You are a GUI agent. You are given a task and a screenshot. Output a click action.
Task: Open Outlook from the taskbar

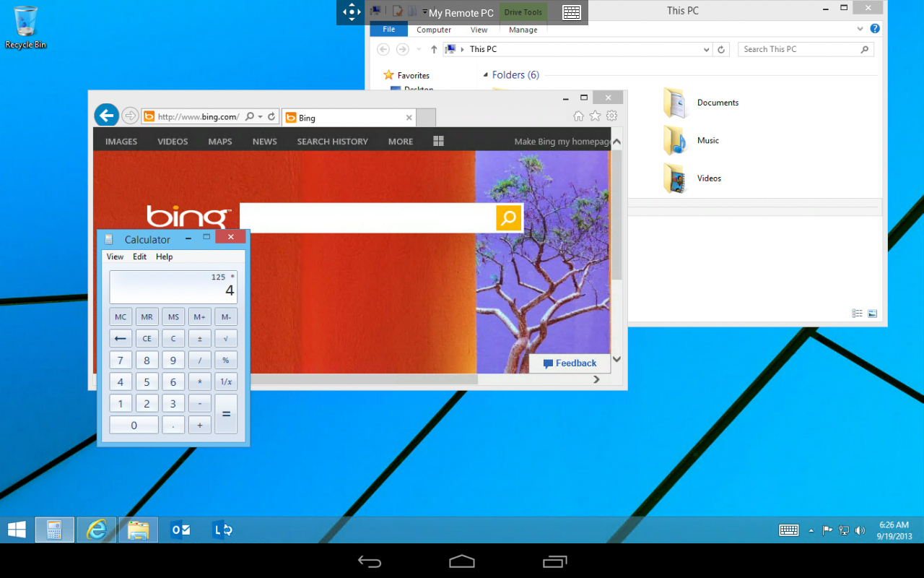pos(179,530)
